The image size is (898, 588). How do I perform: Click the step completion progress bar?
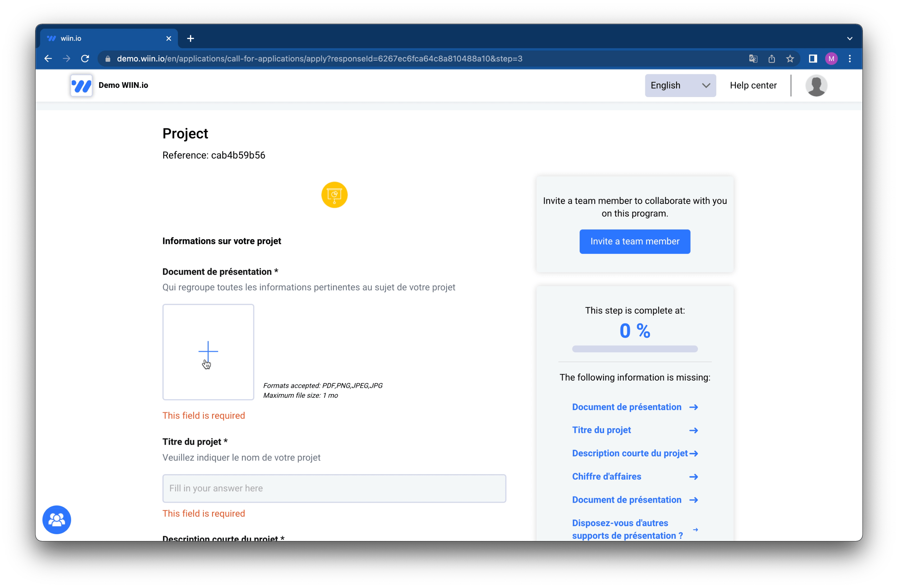coord(634,349)
